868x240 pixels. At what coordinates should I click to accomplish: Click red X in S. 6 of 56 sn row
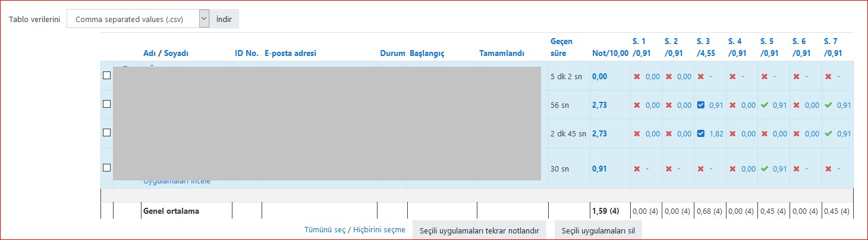coord(796,105)
